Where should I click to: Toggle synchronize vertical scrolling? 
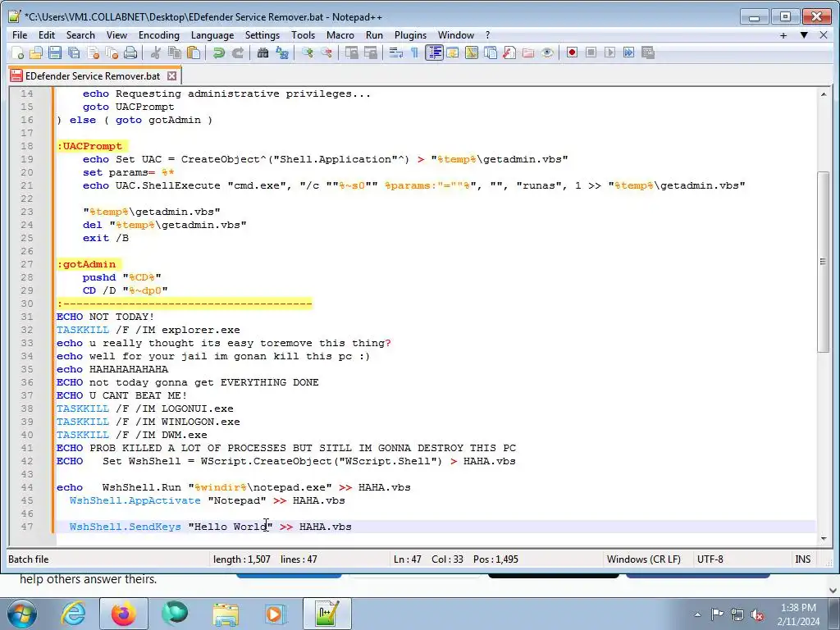[x=351, y=52]
